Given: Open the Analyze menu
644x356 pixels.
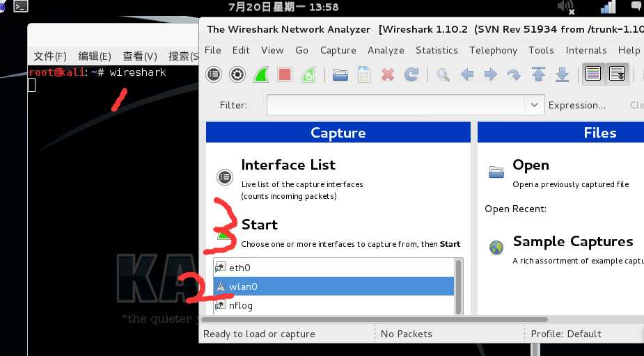Looking at the screenshot, I should 386,51.
